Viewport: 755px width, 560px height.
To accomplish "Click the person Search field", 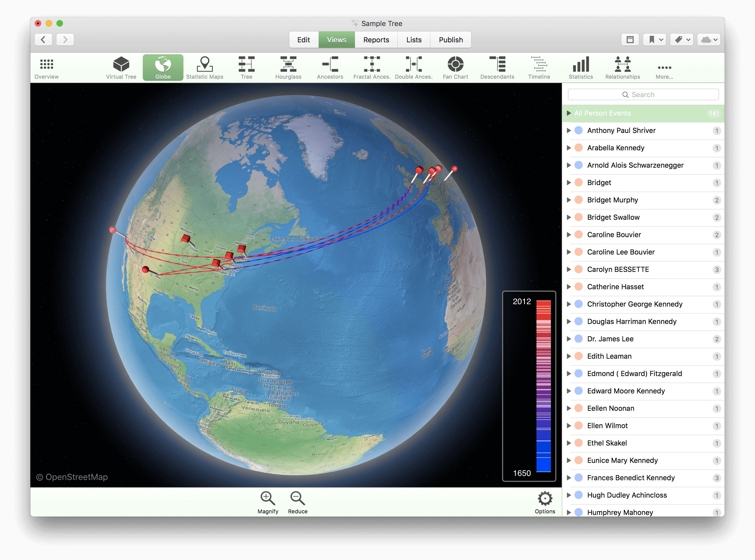I will pos(643,95).
